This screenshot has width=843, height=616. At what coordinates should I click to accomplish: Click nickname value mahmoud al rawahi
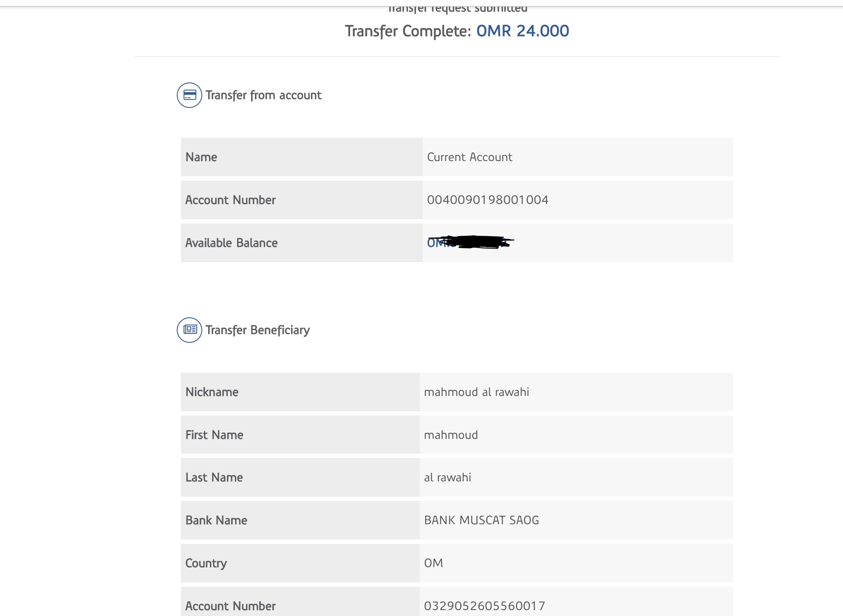(476, 392)
